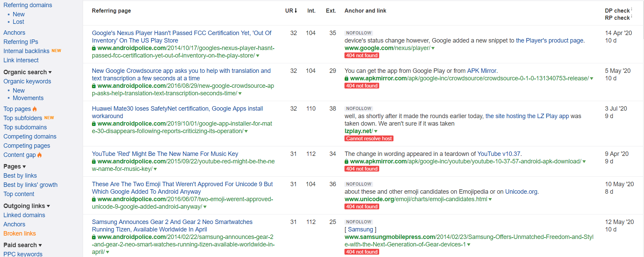Click the fire icon next to Top pages
The width and height of the screenshot is (644, 257).
(35, 109)
